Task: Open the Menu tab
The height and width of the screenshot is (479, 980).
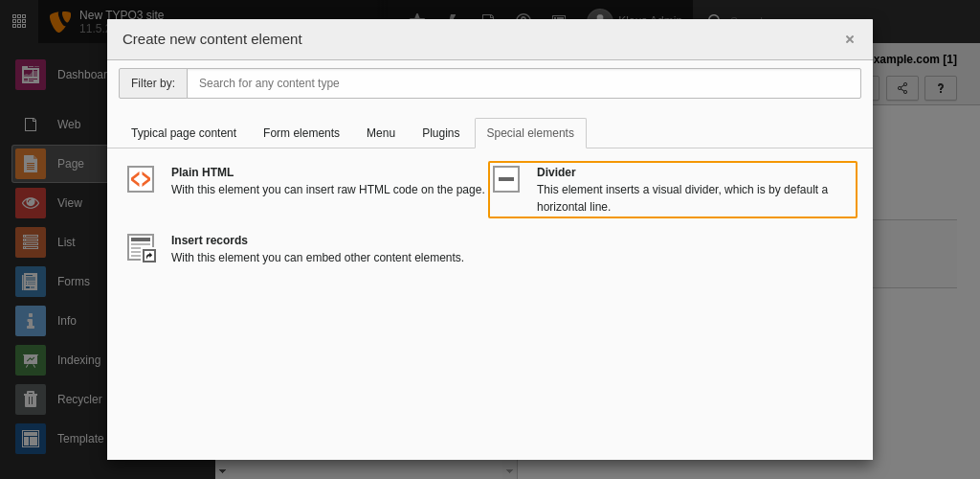Action: point(381,133)
